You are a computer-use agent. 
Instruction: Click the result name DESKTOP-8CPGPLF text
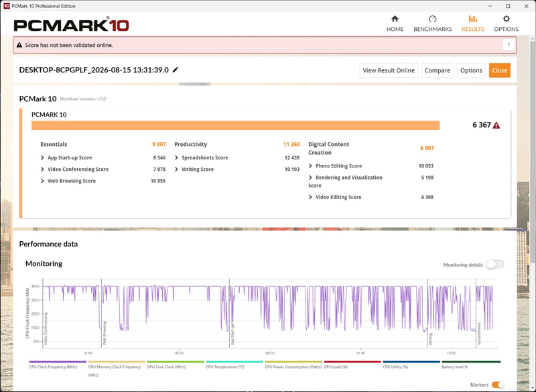click(94, 70)
